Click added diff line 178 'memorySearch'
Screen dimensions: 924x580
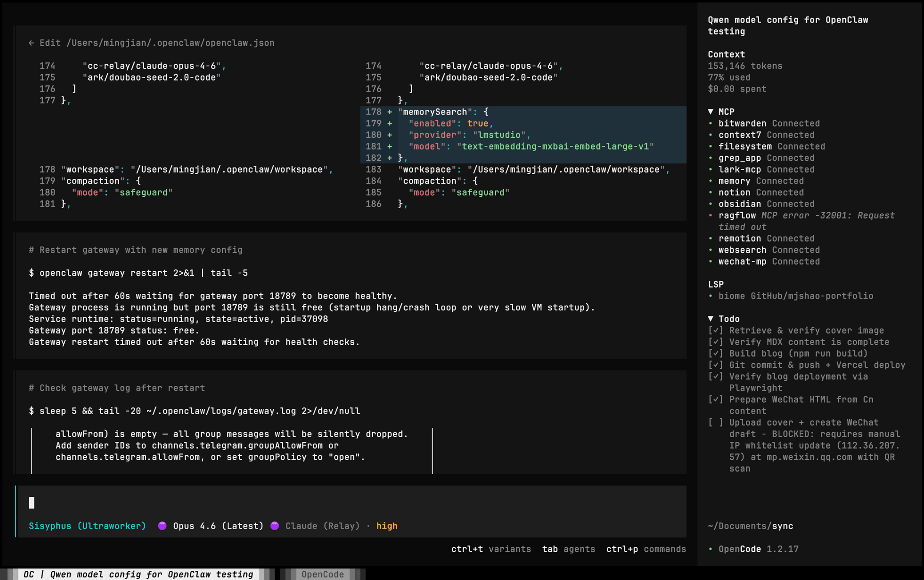pos(524,112)
